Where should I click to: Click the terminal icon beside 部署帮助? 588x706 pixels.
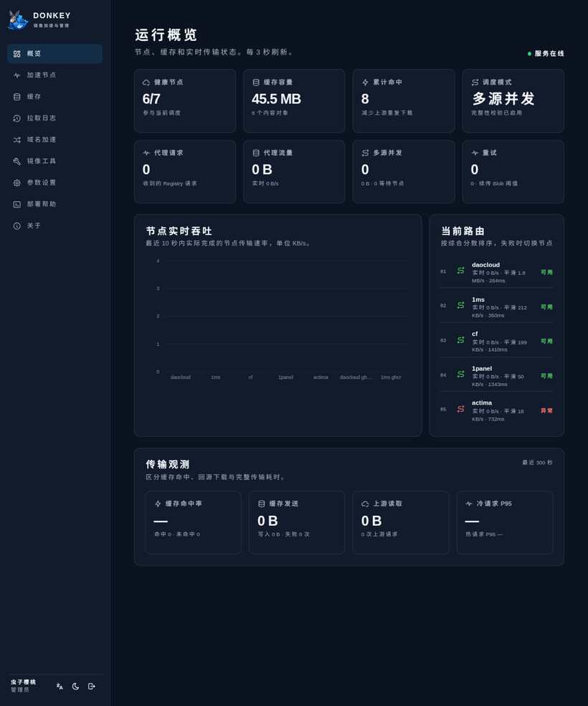click(16, 204)
